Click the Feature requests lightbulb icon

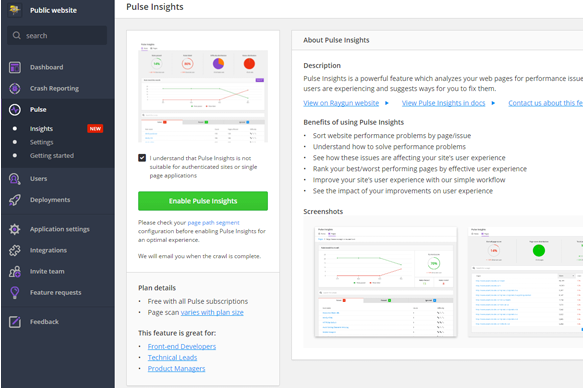(15, 292)
